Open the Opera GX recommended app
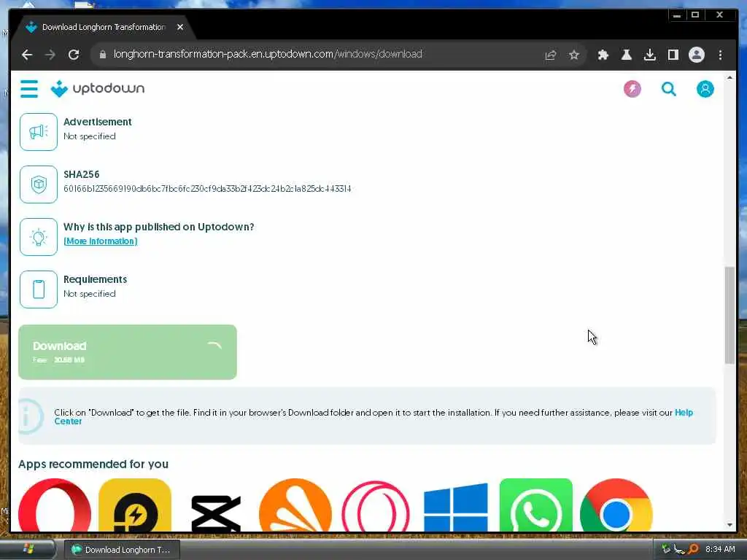This screenshot has width=747, height=560. tap(376, 506)
